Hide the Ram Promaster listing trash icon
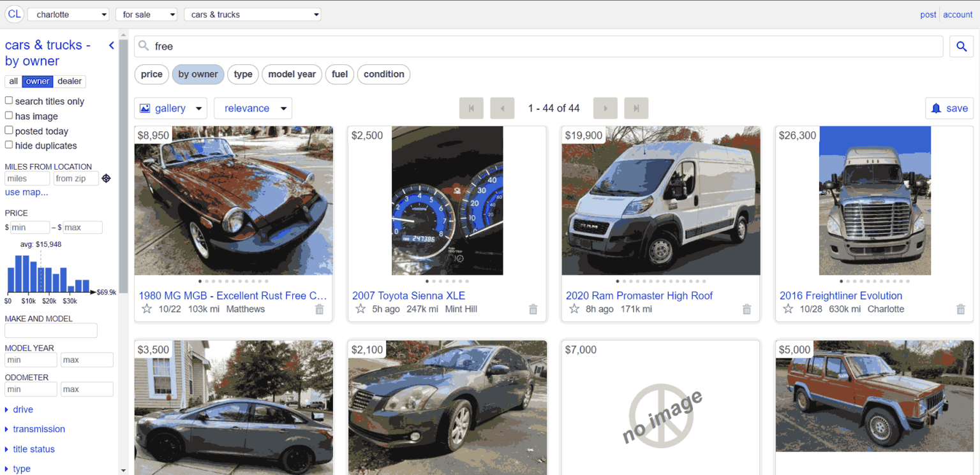This screenshot has height=475, width=980. point(747,309)
